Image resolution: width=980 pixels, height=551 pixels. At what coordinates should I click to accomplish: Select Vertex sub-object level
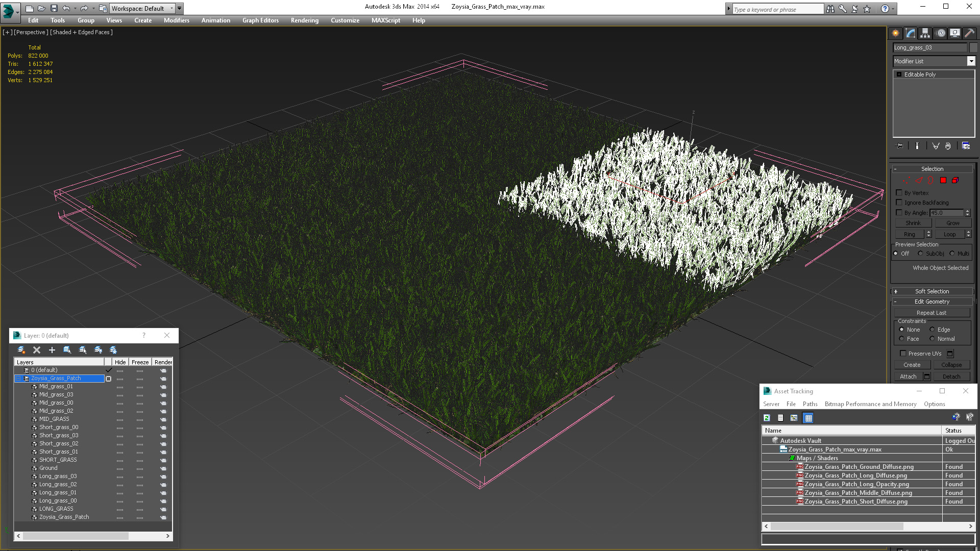tap(906, 181)
